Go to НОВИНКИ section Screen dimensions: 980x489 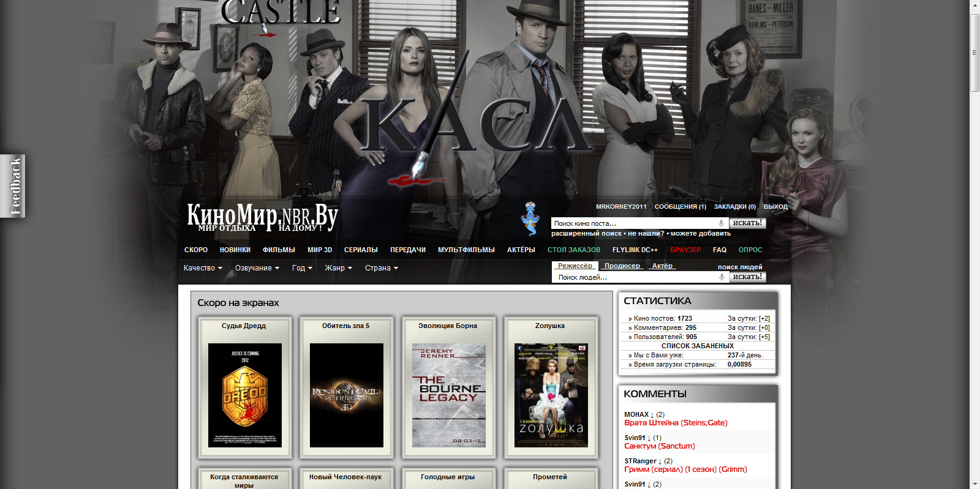pyautogui.click(x=235, y=250)
